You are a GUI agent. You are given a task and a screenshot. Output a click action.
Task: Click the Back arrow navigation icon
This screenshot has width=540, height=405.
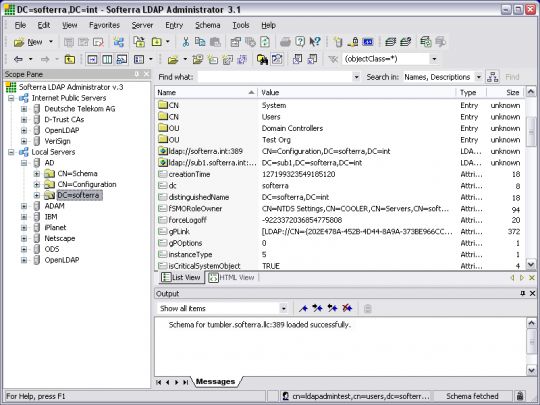pyautogui.click(x=18, y=60)
